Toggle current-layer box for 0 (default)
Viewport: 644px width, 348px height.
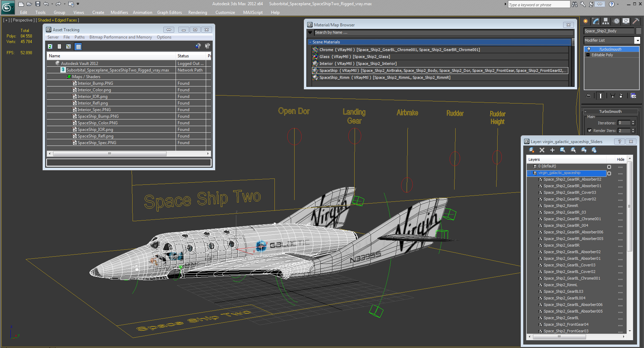[x=609, y=167]
